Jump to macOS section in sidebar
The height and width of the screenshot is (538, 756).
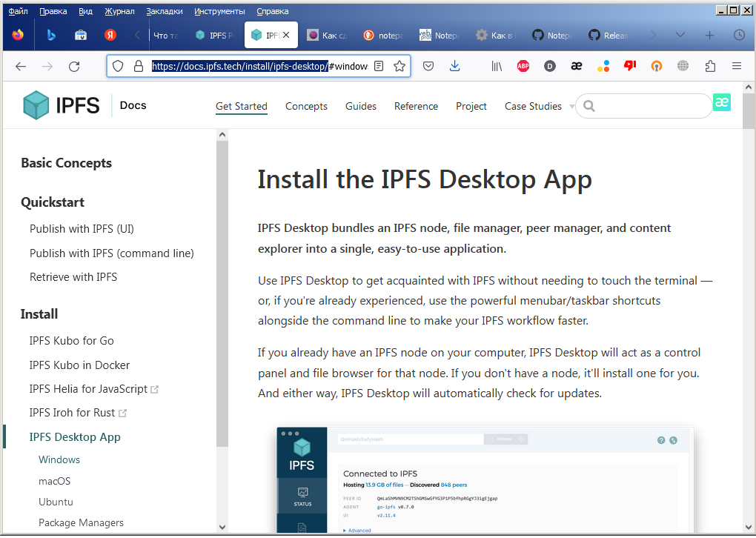pos(55,481)
